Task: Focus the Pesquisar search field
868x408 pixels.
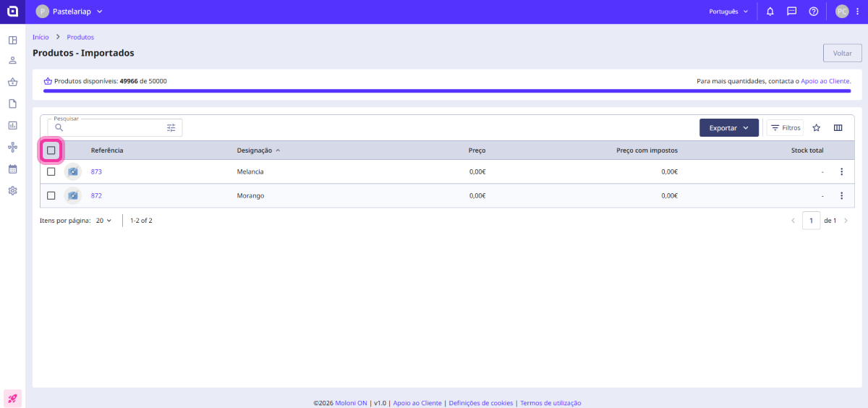Action: tap(115, 127)
